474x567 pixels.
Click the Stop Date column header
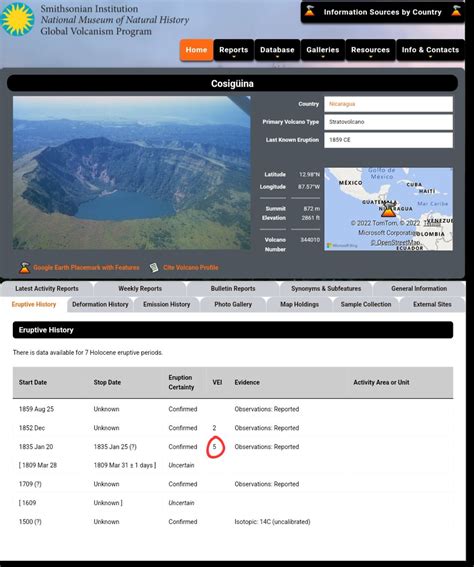107,382
